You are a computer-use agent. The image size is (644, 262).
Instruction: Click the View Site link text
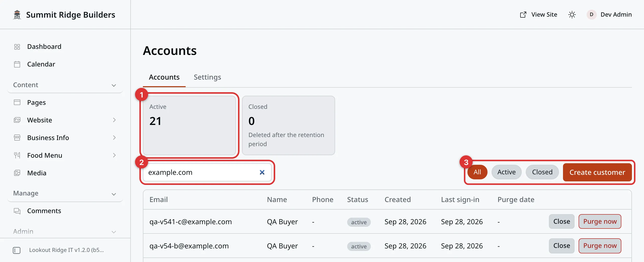click(x=544, y=15)
